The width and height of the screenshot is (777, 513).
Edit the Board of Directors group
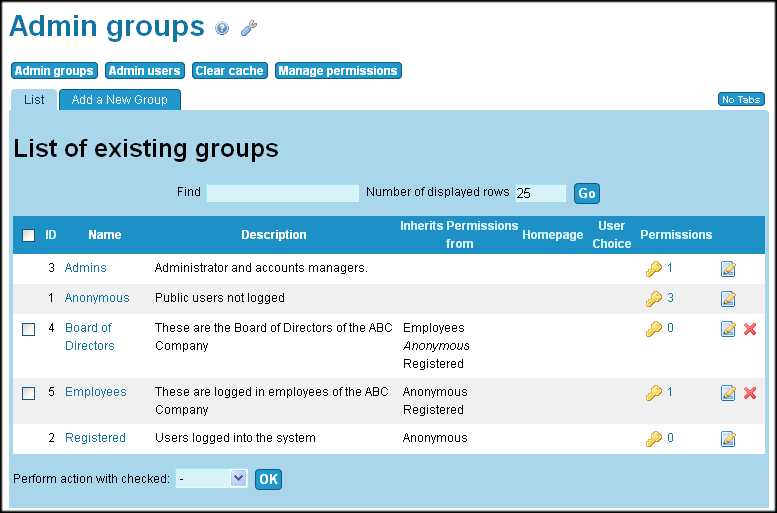(x=728, y=329)
